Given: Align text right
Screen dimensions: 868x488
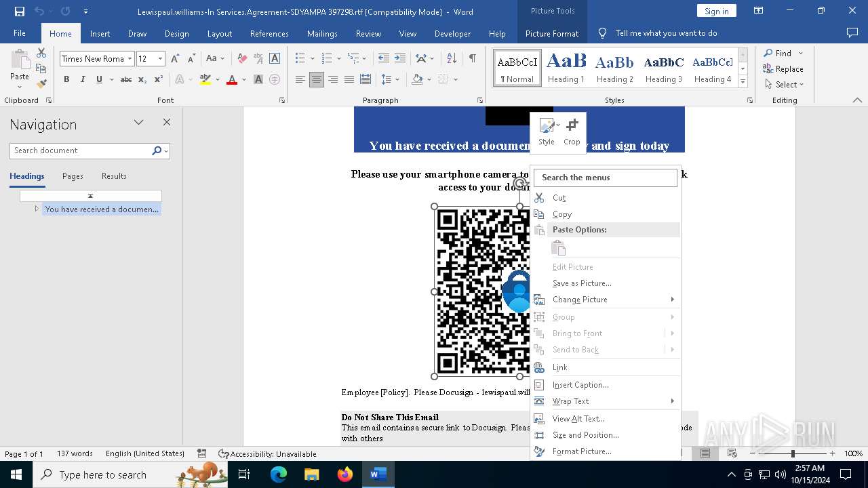Looking at the screenshot, I should [333, 79].
